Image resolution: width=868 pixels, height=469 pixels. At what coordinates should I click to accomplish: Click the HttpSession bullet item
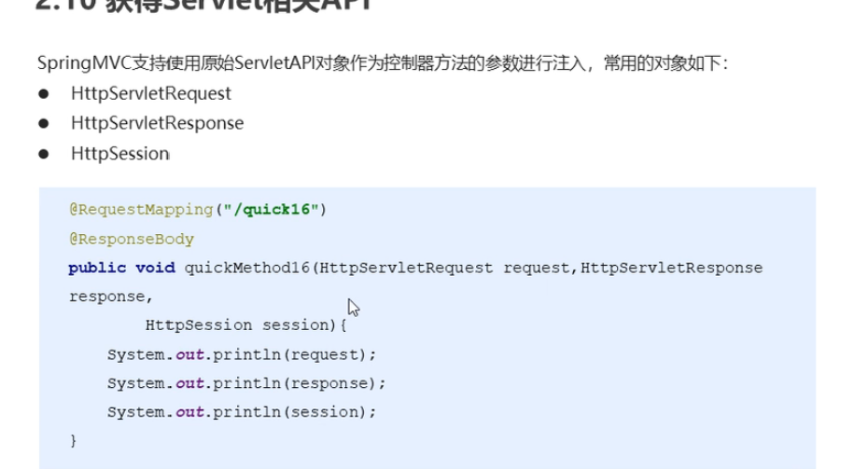click(119, 153)
